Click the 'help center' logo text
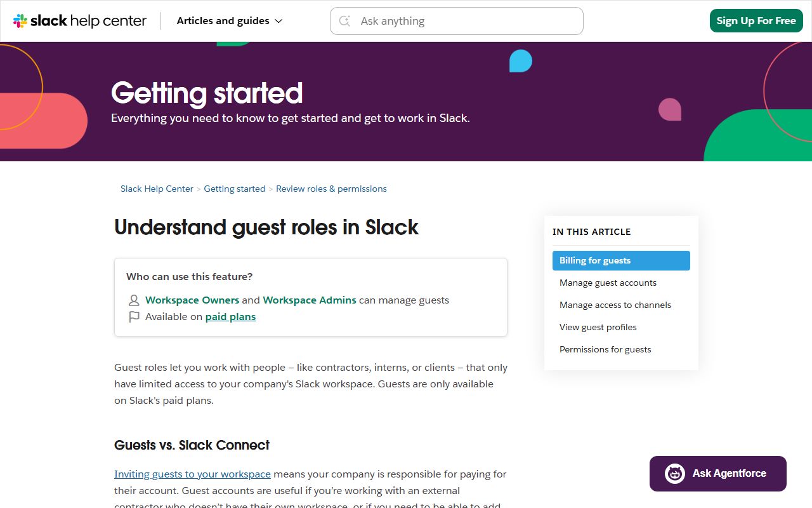This screenshot has height=508, width=812. (x=108, y=21)
